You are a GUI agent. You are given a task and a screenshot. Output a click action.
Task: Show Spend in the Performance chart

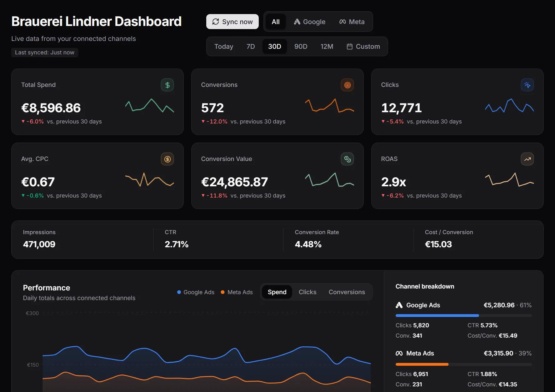click(x=277, y=292)
